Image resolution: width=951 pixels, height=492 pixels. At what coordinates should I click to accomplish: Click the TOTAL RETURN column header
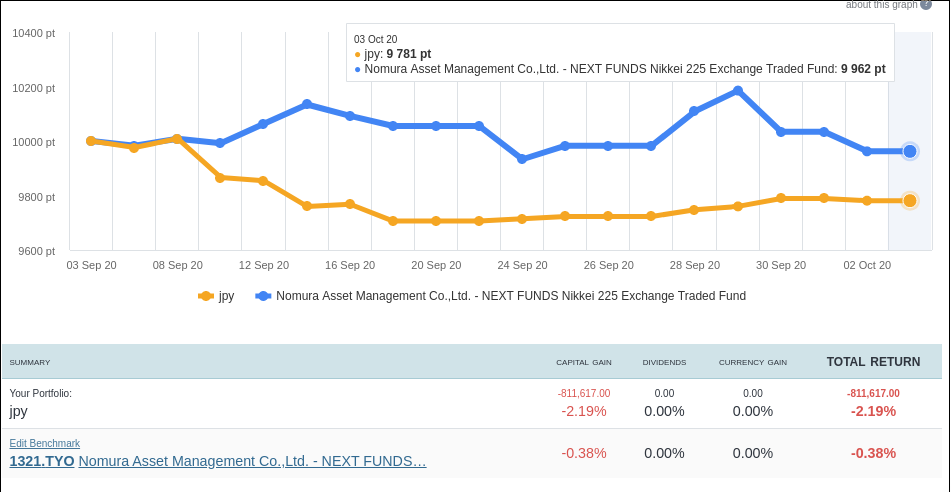(873, 362)
